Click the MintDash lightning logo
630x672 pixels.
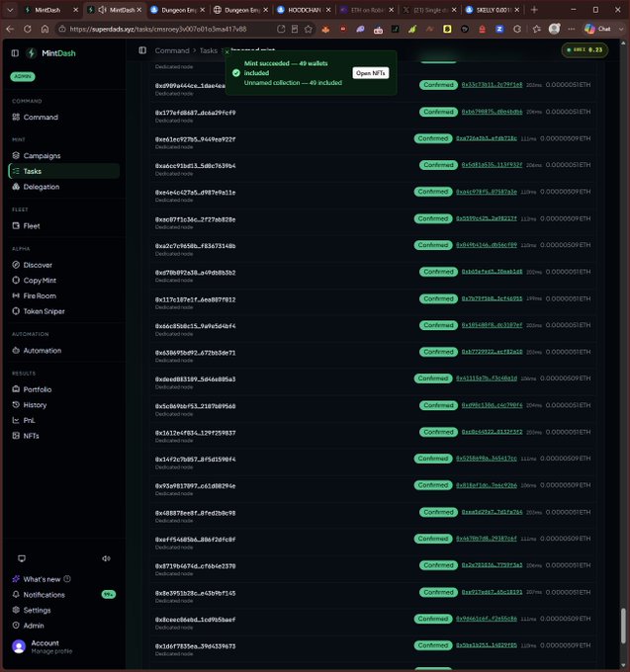32,53
